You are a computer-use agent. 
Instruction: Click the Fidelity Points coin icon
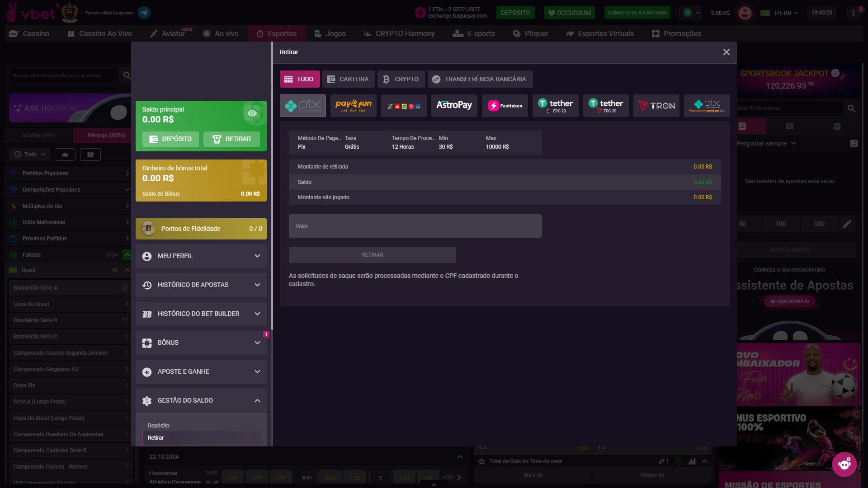148,229
